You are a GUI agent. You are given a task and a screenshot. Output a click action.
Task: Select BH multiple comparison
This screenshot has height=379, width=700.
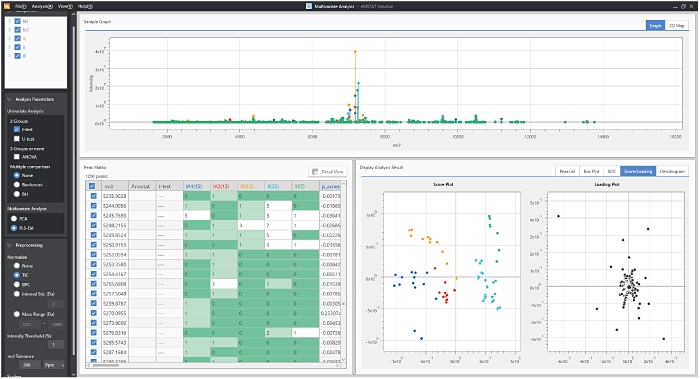click(17, 194)
